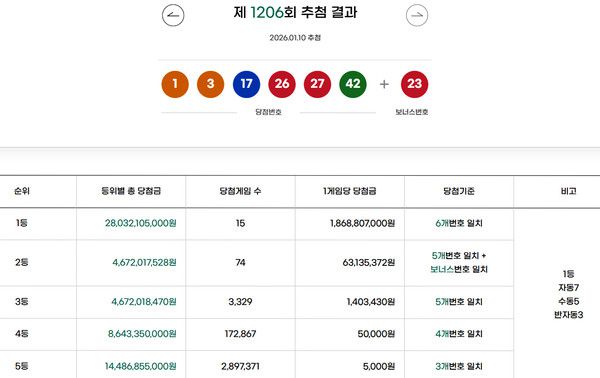The height and width of the screenshot is (378, 600).
Task: Click per-game prize 1,403,430원
Action: [x=371, y=301]
